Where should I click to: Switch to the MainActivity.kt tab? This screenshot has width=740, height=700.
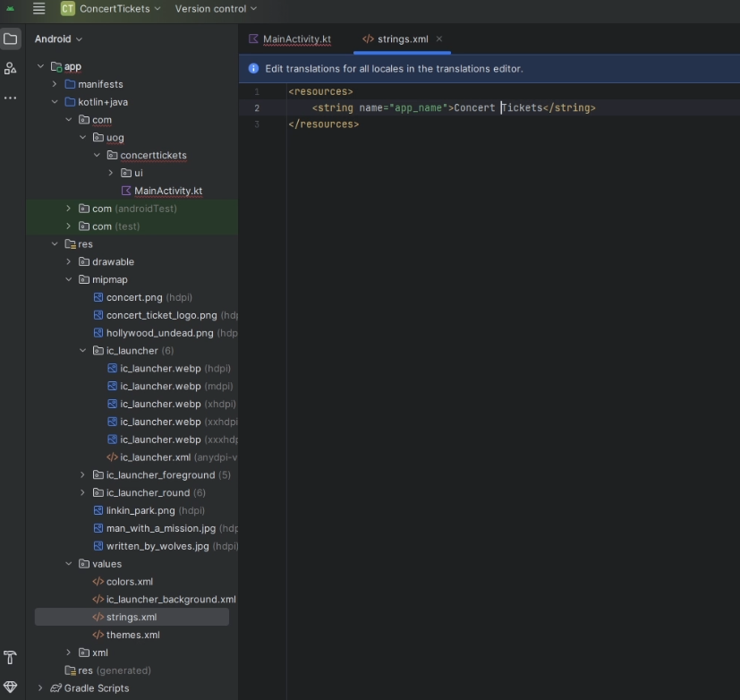pos(290,38)
